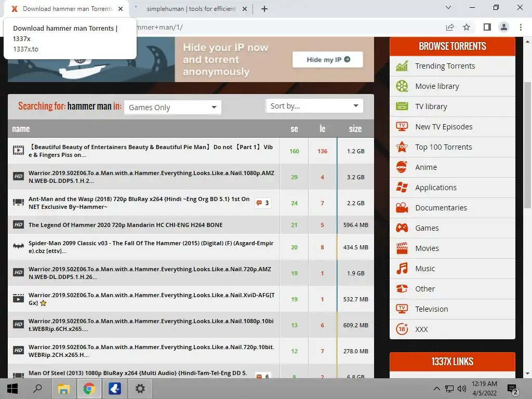
Task: Click the size column header
Action: 355,129
